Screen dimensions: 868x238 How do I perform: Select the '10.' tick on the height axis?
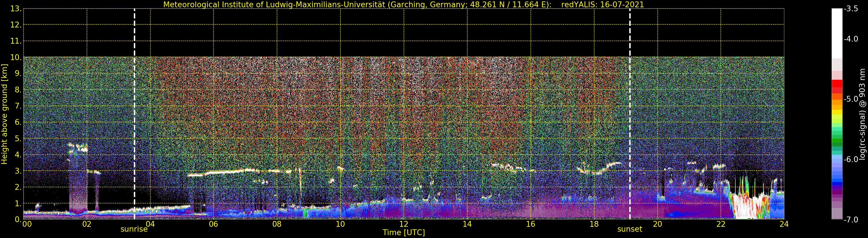16,57
